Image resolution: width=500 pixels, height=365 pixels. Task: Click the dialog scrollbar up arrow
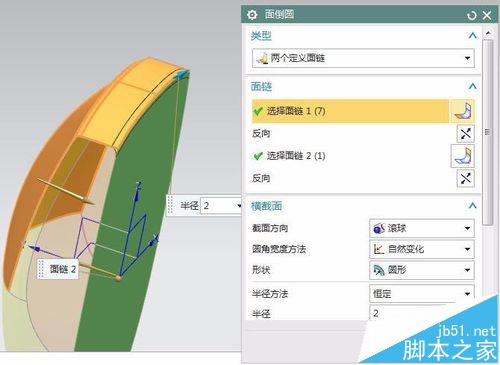point(488,33)
